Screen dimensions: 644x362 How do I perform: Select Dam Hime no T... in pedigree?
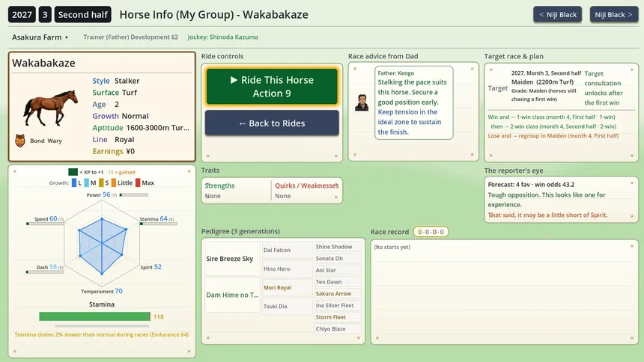pyautogui.click(x=232, y=295)
